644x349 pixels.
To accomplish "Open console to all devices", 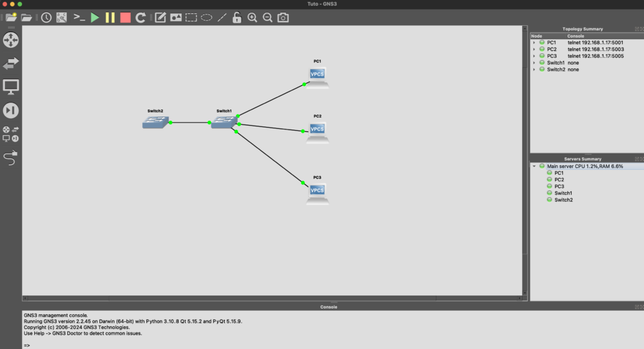I will pyautogui.click(x=79, y=18).
